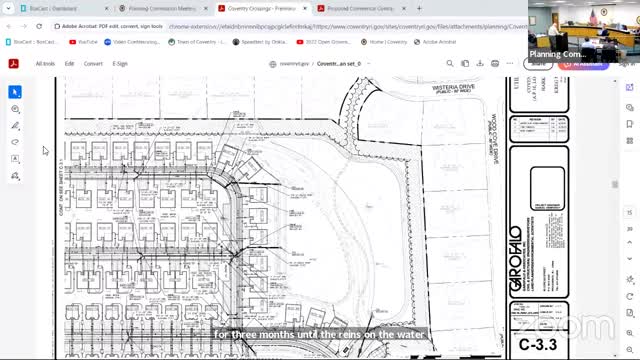Image resolution: width=640 pixels, height=360 pixels.
Task: Go to next page with down chevron
Action: 630,259
